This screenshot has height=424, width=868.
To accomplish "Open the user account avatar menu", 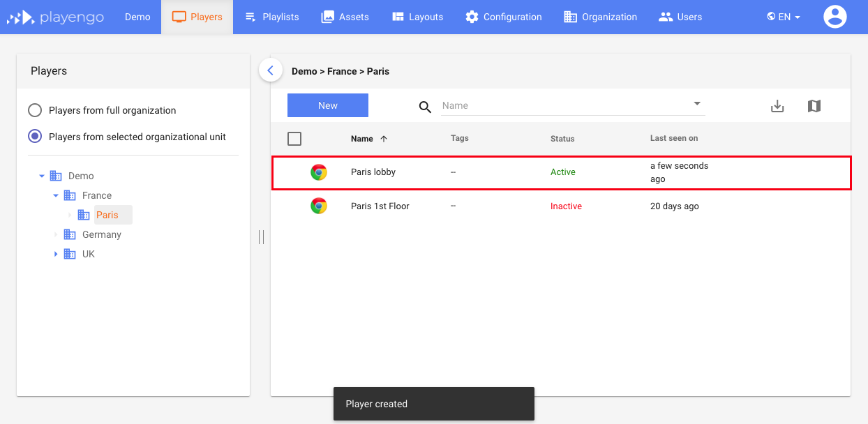I will coord(835,17).
